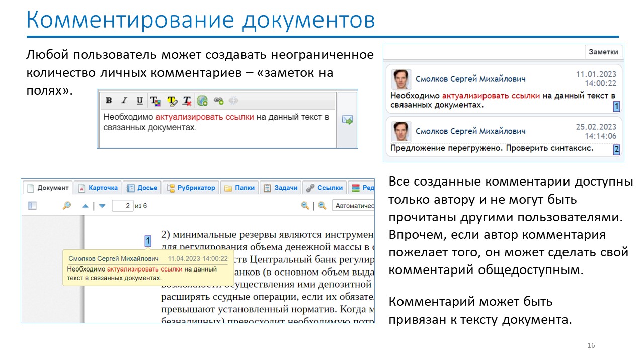Apply text highlight color tool

(172, 101)
